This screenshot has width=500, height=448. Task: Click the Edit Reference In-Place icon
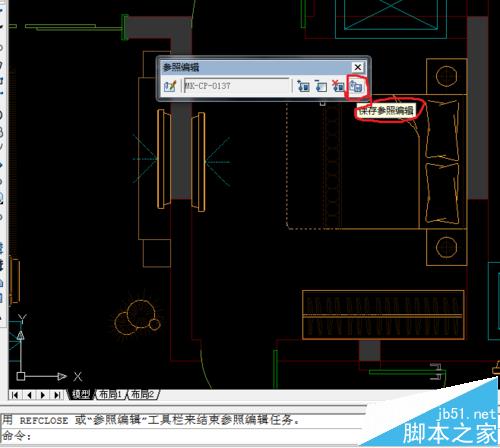point(170,86)
